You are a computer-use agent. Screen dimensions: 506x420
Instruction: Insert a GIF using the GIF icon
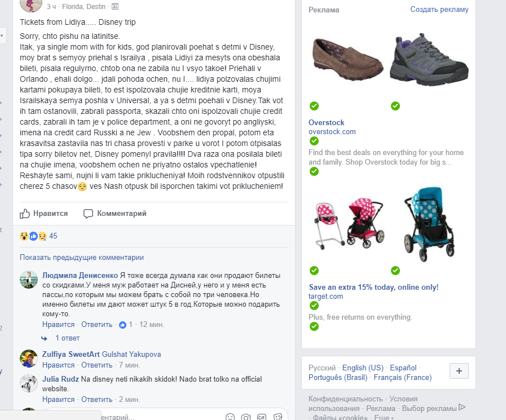(x=262, y=417)
